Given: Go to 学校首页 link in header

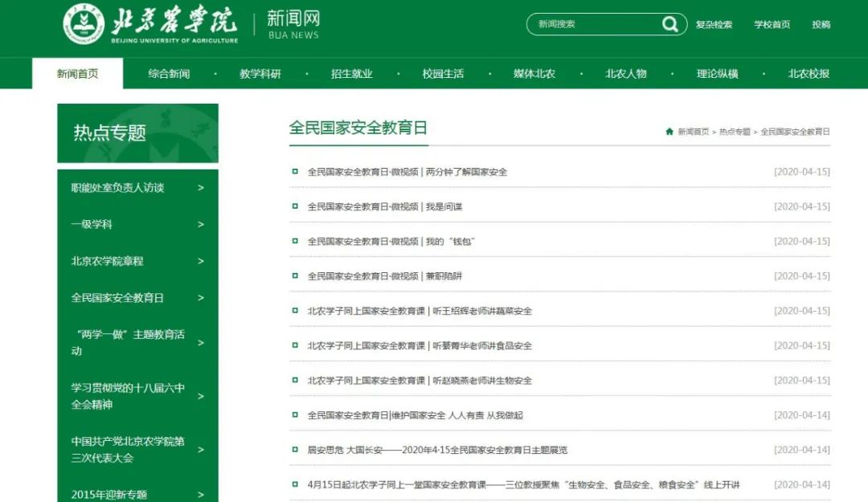Looking at the screenshot, I should (772, 25).
